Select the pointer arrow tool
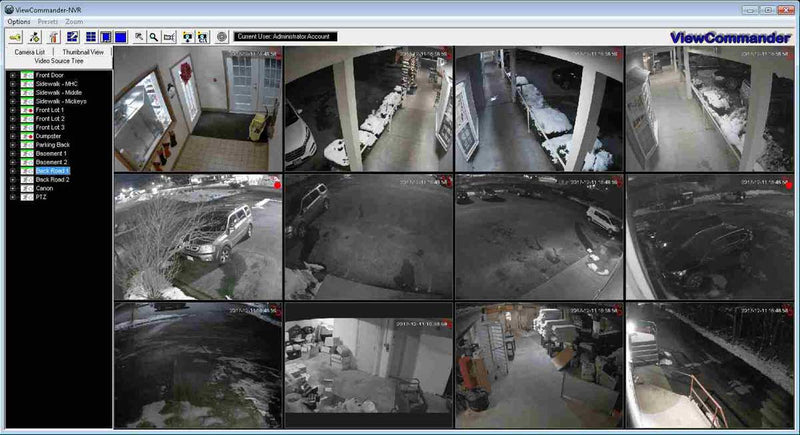This screenshot has width=800, height=435. click(x=138, y=36)
